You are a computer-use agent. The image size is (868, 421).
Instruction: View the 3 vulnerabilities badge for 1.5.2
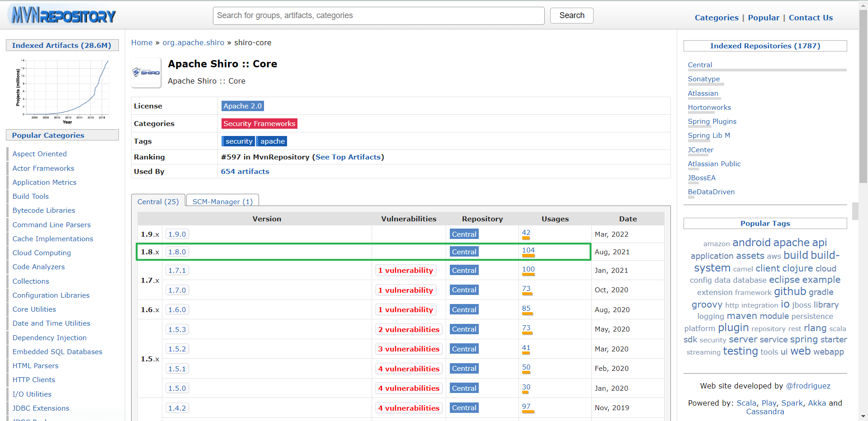point(409,349)
